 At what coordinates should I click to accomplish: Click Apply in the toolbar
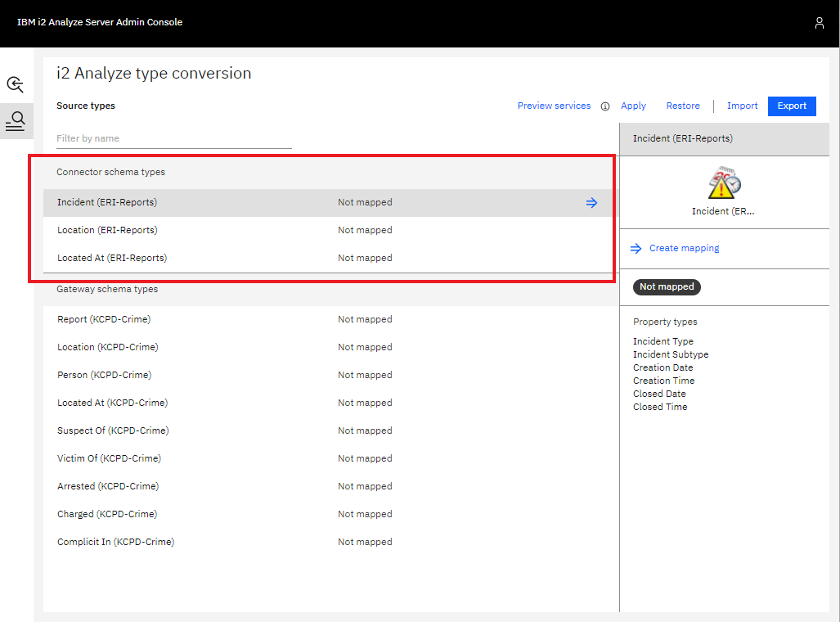point(633,106)
